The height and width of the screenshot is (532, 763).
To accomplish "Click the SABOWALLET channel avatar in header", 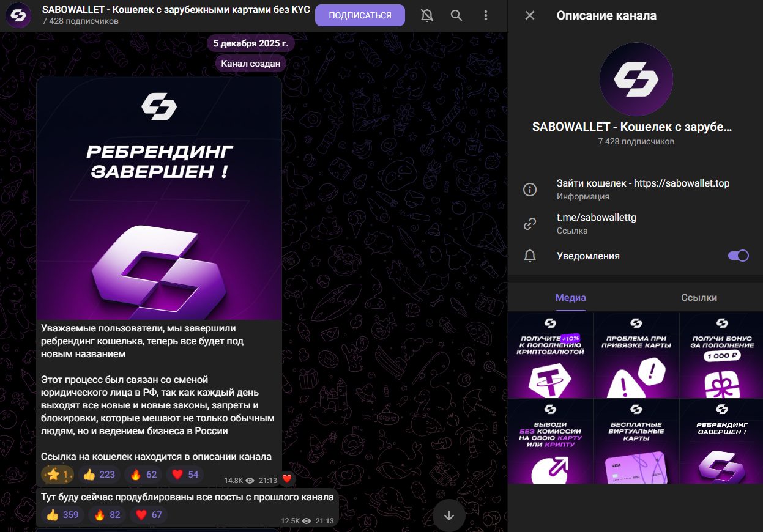I will pos(19,15).
